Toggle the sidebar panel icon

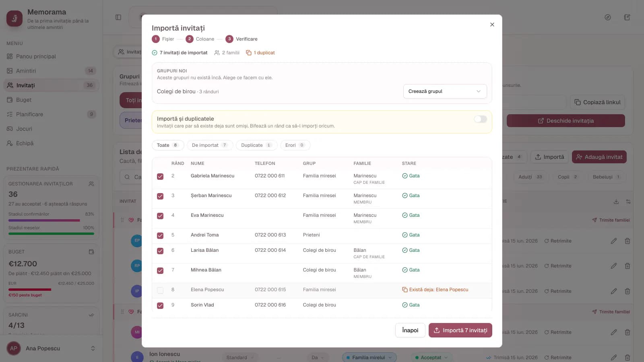118,17
